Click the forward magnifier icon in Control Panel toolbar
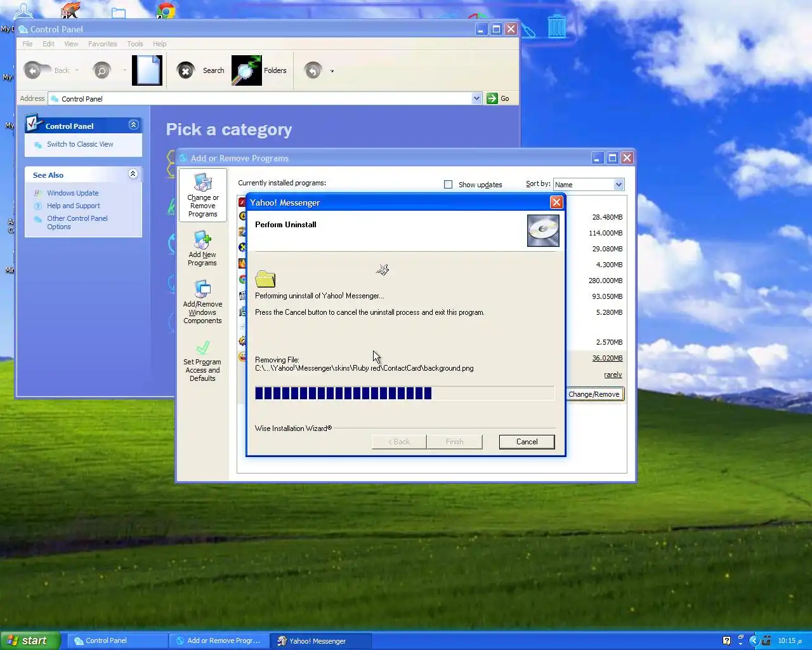This screenshot has height=650, width=812. click(x=101, y=70)
